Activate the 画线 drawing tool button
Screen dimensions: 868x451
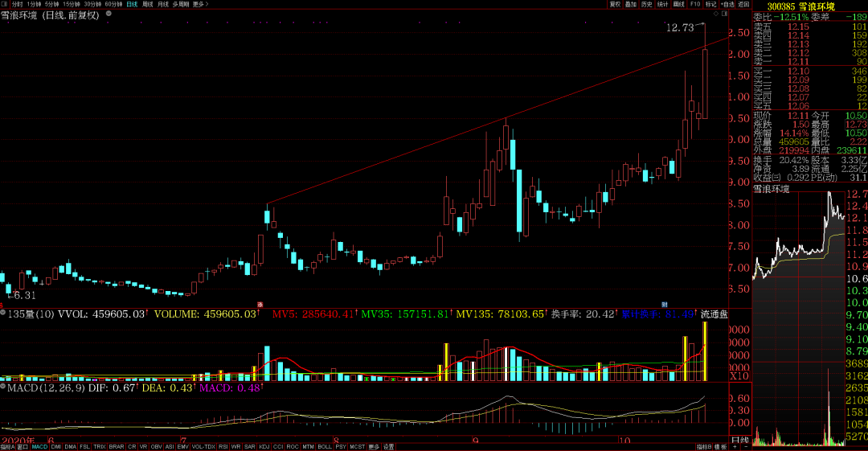pos(678,4)
